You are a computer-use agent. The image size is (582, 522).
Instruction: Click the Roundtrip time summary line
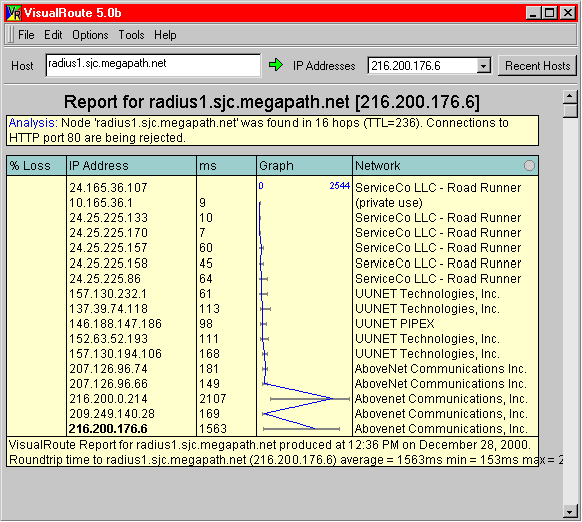pos(285,460)
